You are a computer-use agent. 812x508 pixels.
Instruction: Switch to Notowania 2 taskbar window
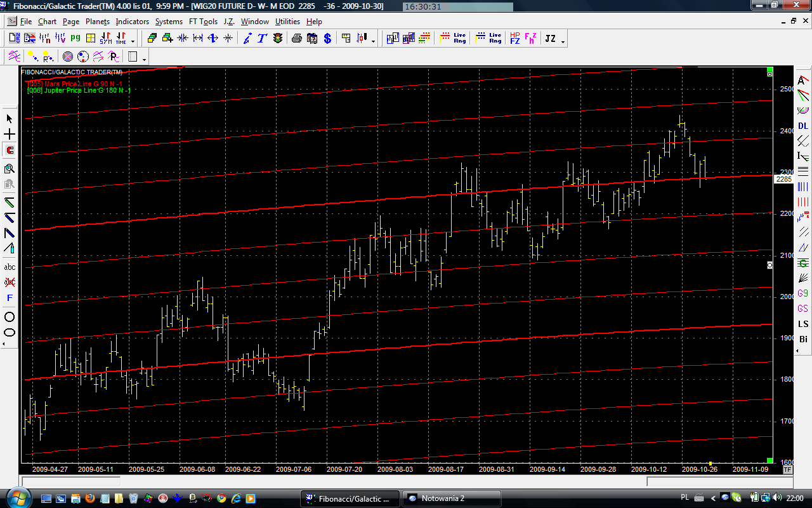(x=452, y=498)
